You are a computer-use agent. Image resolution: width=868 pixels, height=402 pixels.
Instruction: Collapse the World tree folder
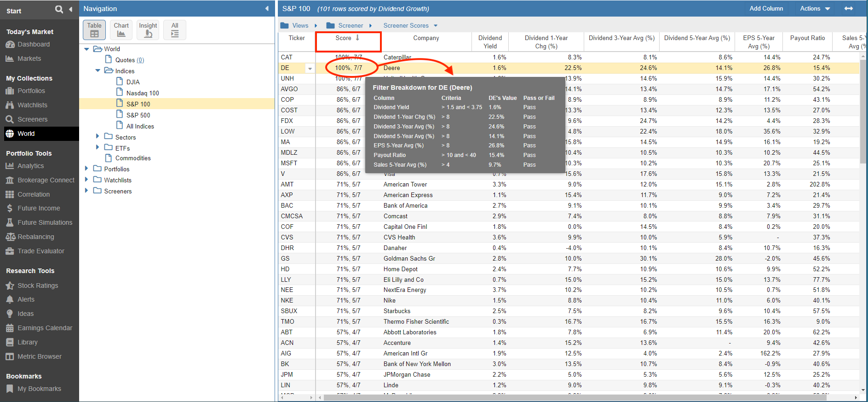tap(86, 49)
